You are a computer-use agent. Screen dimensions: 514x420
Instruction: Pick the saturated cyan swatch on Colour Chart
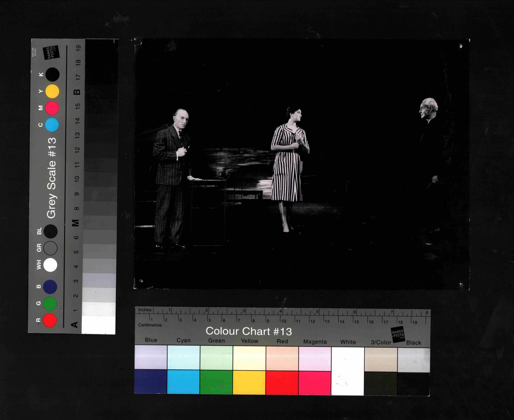click(184, 382)
